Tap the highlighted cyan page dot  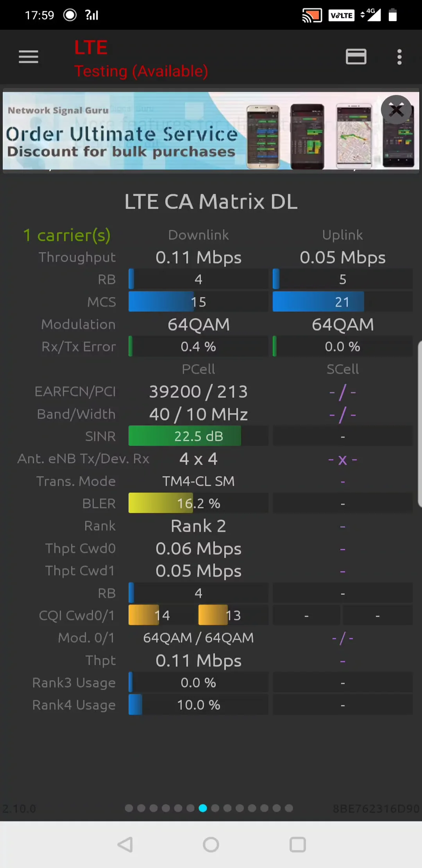[x=203, y=808]
